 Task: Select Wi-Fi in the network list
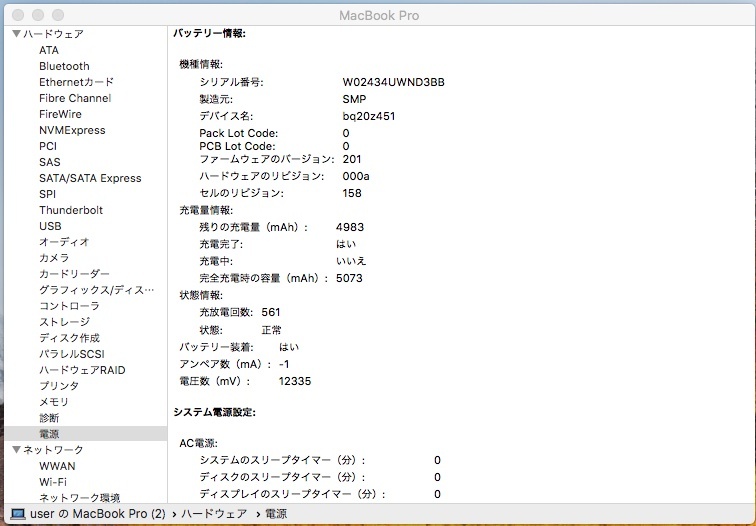[53, 482]
